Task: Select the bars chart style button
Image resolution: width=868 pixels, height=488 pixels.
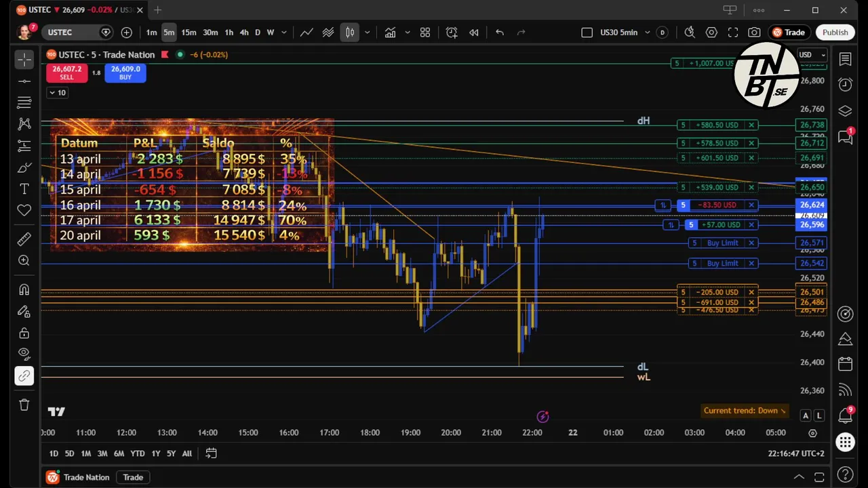Action: [350, 33]
